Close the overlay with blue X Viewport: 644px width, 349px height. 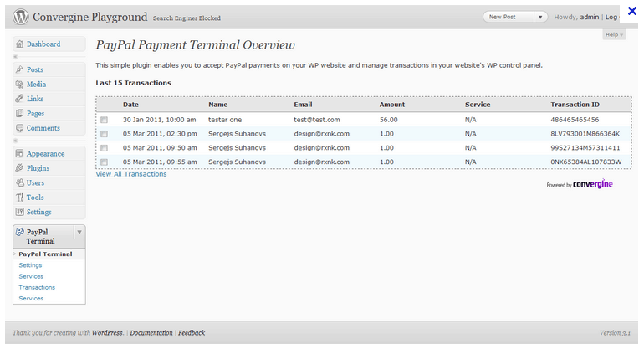pyautogui.click(x=632, y=11)
